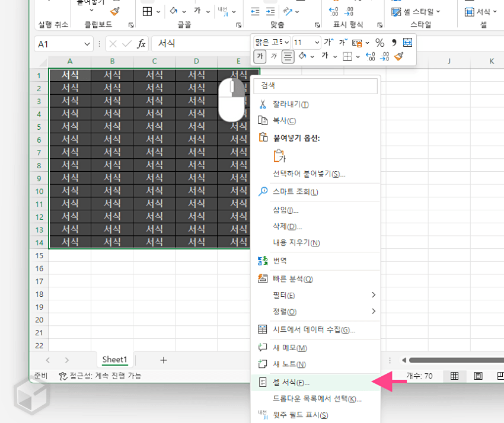
Task: Click the formula bar Enter checkmark icon
Action: coord(127,44)
